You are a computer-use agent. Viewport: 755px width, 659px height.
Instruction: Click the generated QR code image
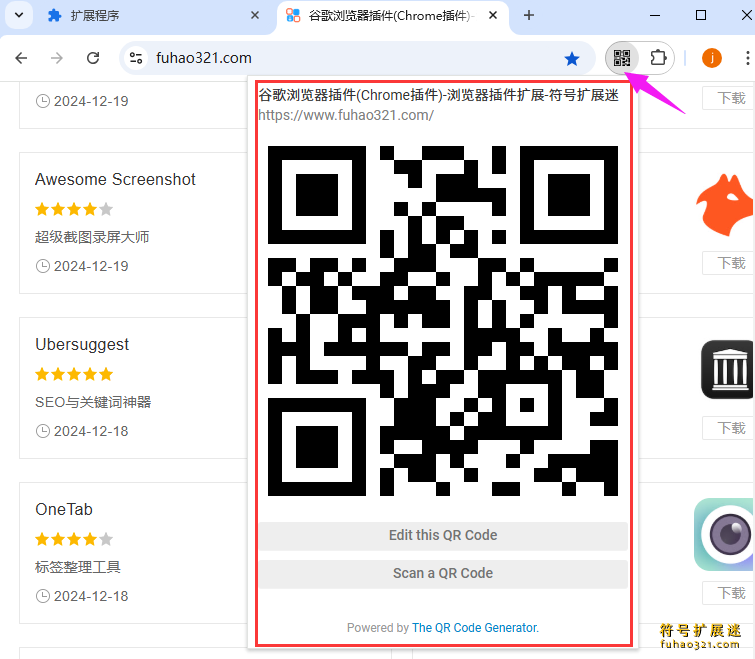click(443, 321)
